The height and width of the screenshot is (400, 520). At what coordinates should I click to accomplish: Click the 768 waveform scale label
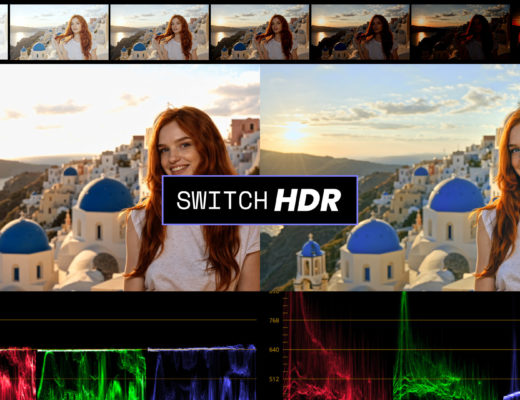(274, 321)
